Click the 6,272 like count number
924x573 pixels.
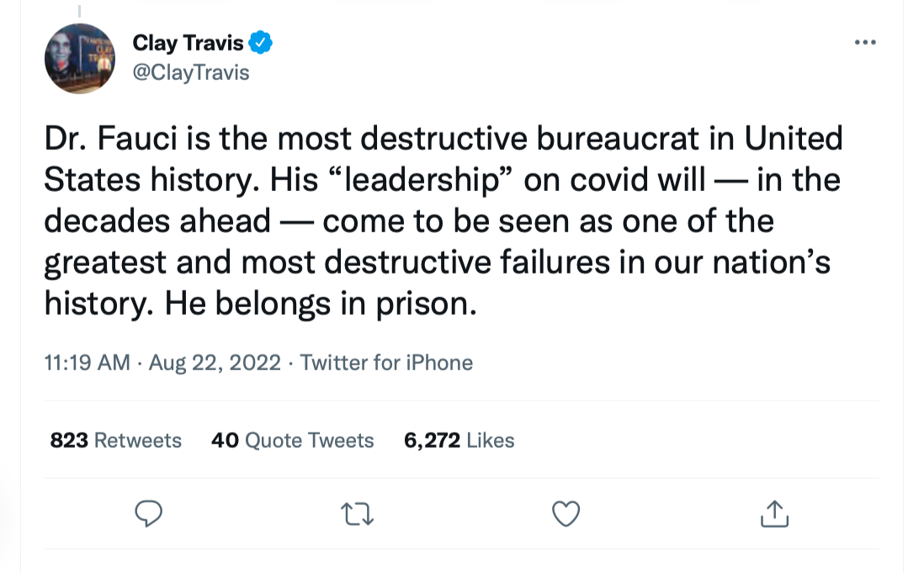[432, 440]
